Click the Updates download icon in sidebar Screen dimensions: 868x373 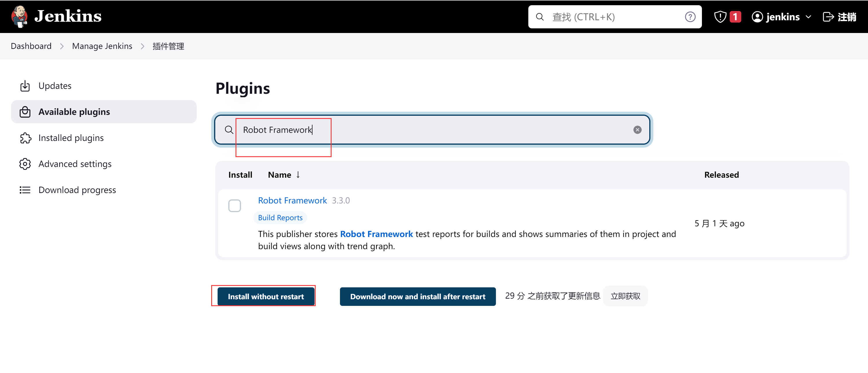coord(25,86)
